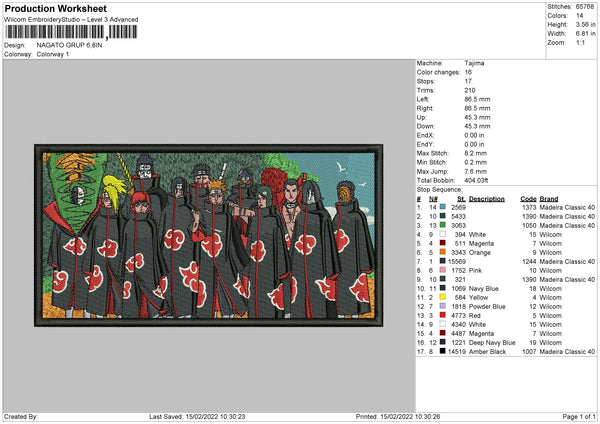Click thread code 1050 in row 3
This screenshot has height=424, width=600.
529,225
